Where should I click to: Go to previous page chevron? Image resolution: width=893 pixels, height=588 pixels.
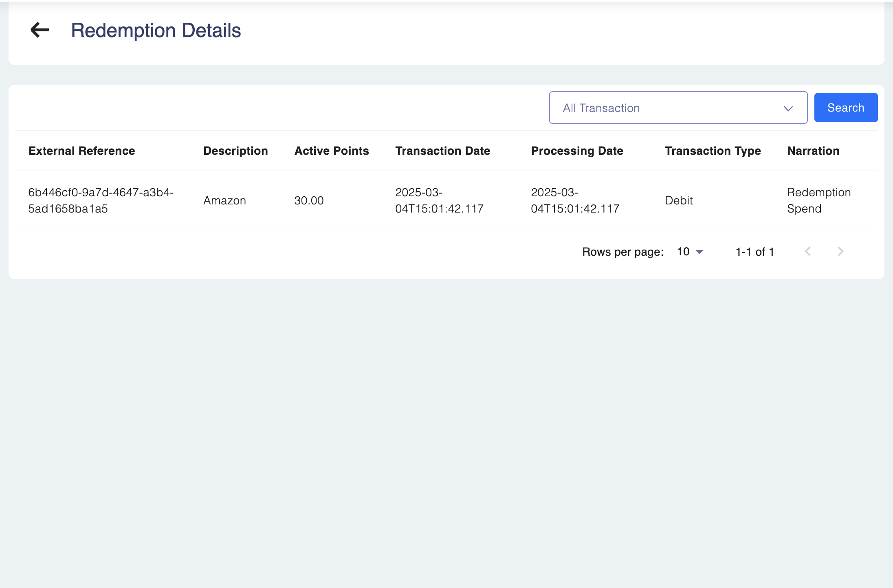(x=808, y=251)
